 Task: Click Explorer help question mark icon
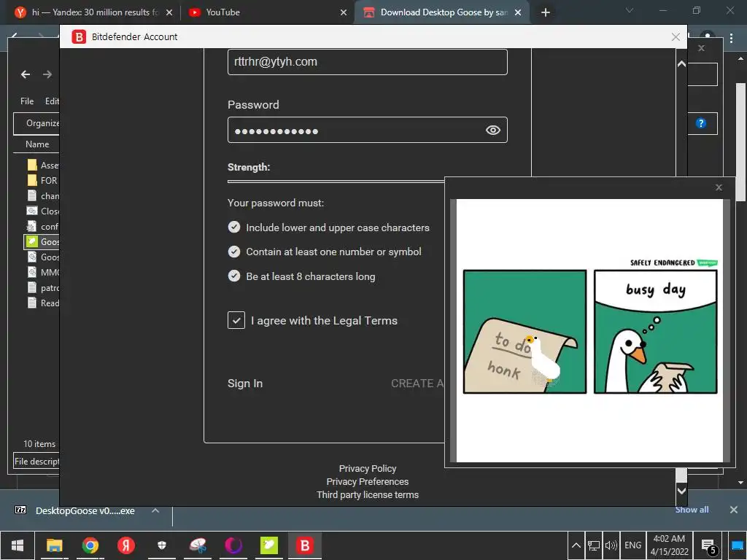pos(701,123)
